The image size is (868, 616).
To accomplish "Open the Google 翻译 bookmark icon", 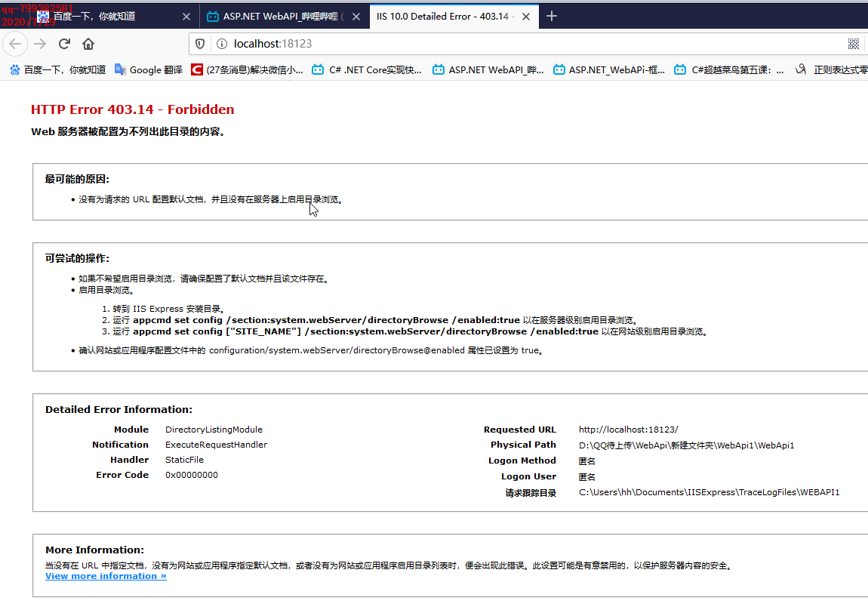I will tap(121, 69).
